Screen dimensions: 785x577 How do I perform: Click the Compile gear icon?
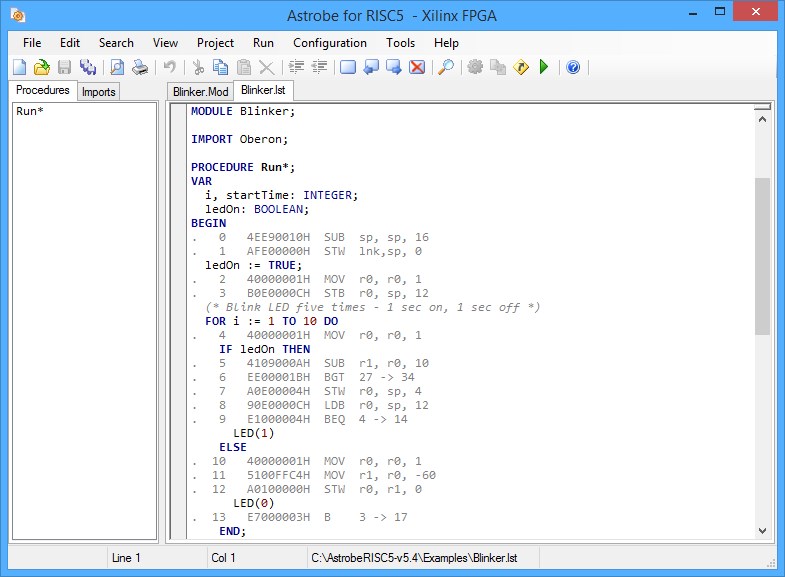475,67
